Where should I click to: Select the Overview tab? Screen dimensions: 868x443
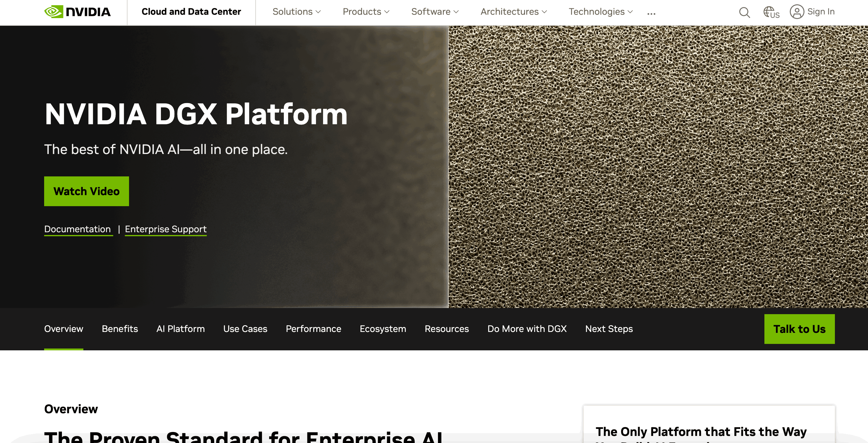(x=64, y=329)
